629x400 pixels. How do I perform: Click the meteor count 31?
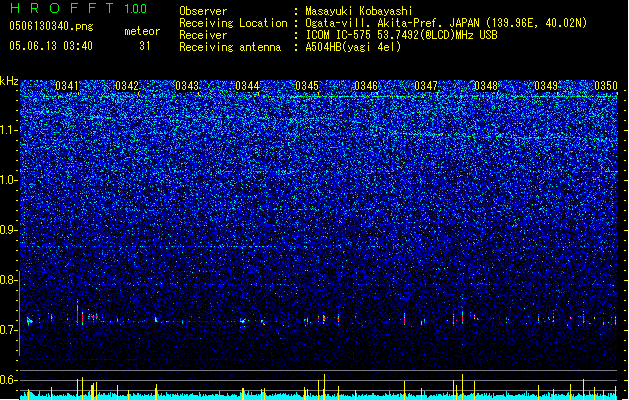144,46
